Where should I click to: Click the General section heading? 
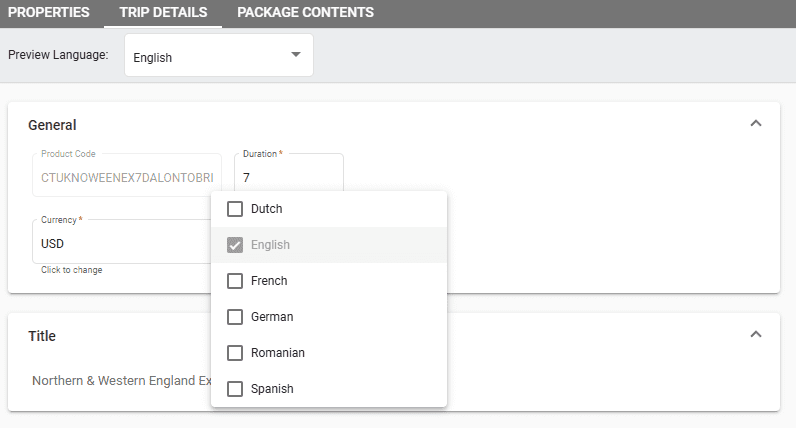(x=52, y=125)
